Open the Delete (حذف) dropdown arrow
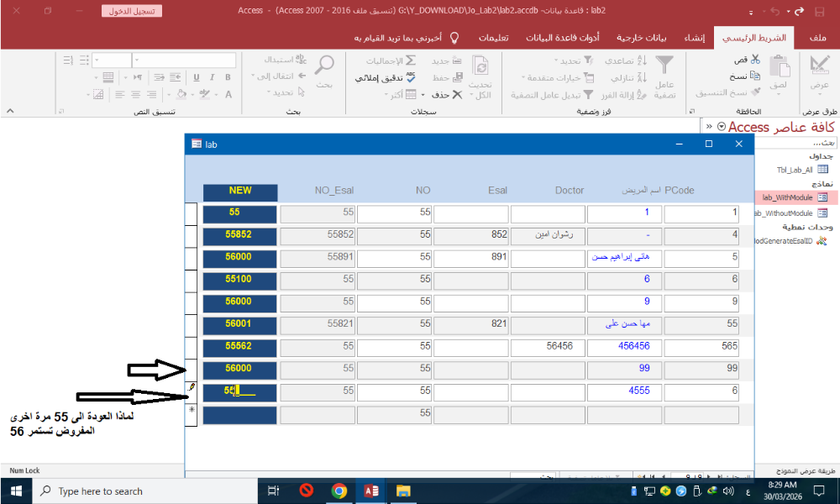The width and height of the screenshot is (840, 504). pos(423,94)
